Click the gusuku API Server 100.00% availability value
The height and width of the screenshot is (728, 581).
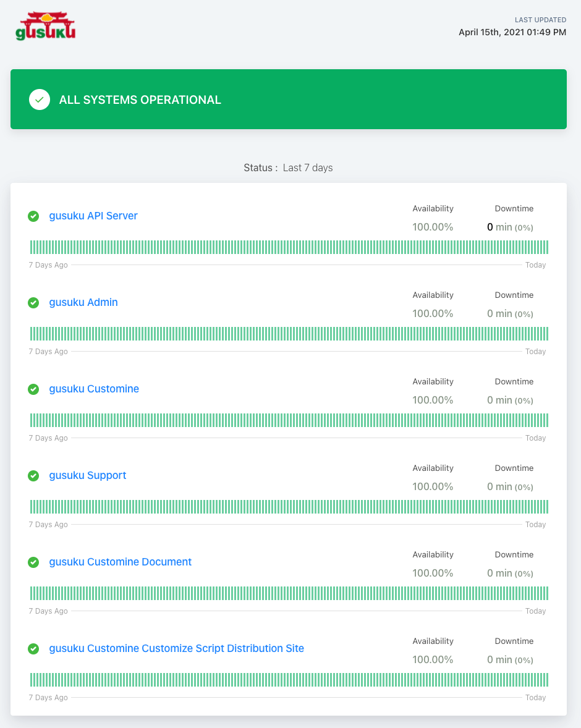[433, 227]
